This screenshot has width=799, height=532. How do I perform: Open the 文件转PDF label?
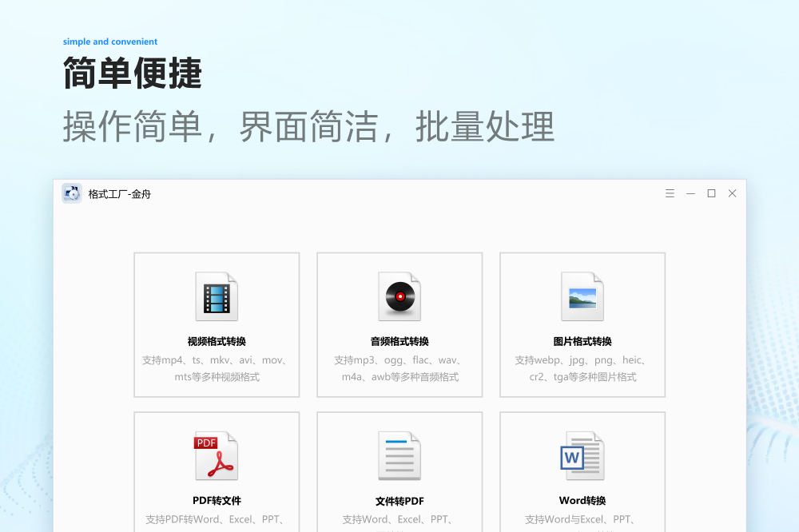tap(399, 502)
